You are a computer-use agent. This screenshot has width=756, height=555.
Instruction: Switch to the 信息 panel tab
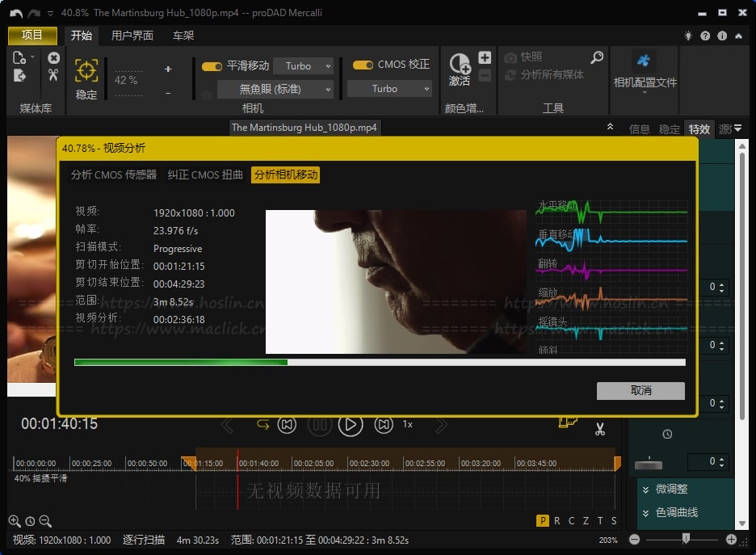640,129
